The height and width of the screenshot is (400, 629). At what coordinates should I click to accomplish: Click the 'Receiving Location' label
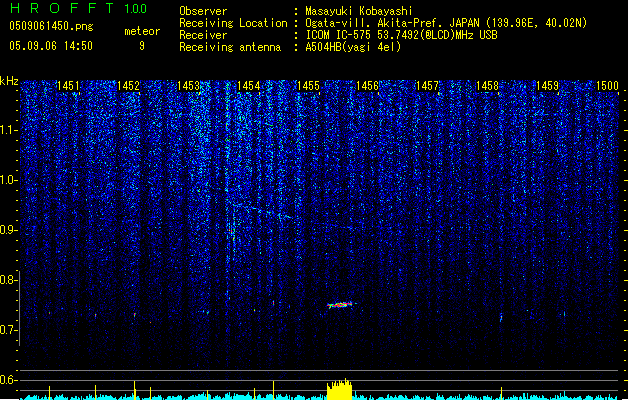pos(233,23)
